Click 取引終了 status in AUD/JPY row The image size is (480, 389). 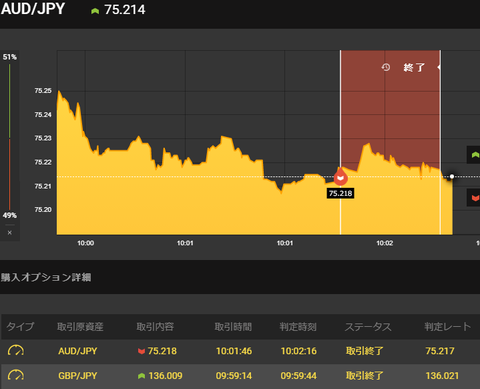click(x=365, y=351)
